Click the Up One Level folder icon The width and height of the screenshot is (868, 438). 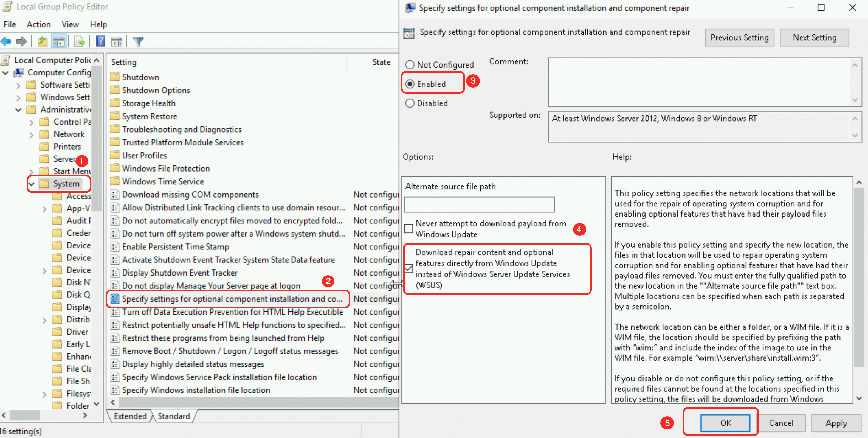coord(43,41)
